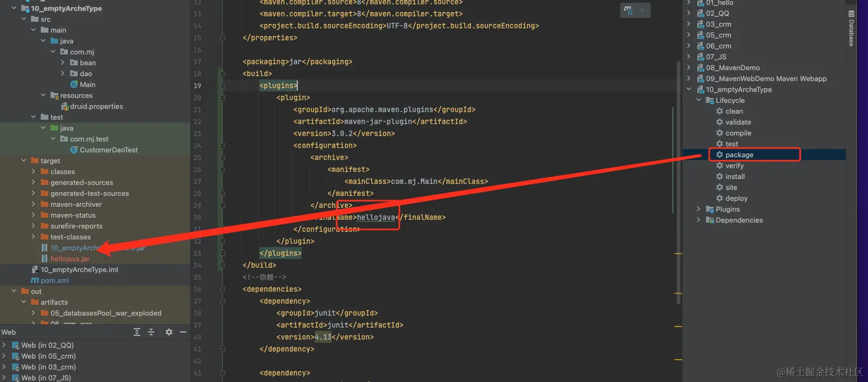
Task: Click the Maven reload floating icon in editor
Action: point(628,10)
